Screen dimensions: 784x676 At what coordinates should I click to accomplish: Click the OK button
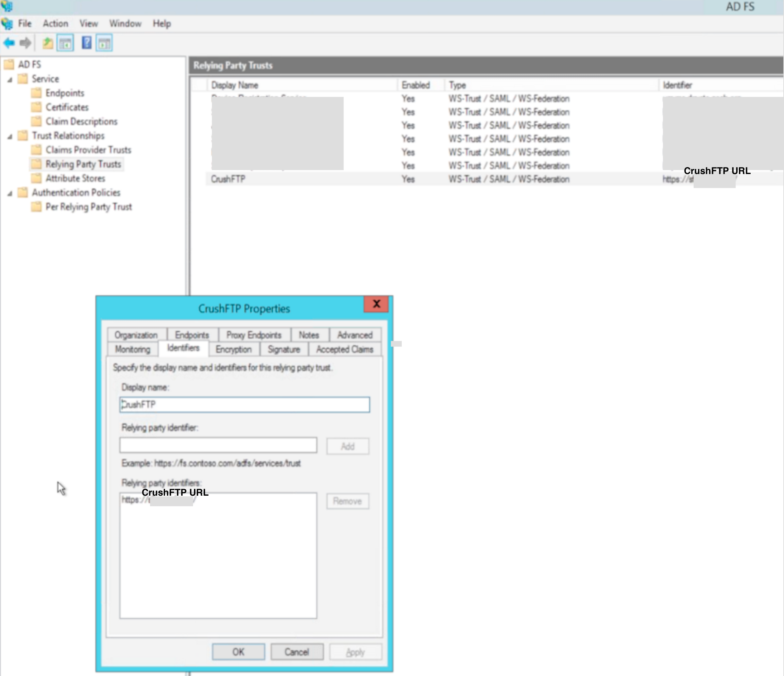[238, 652]
